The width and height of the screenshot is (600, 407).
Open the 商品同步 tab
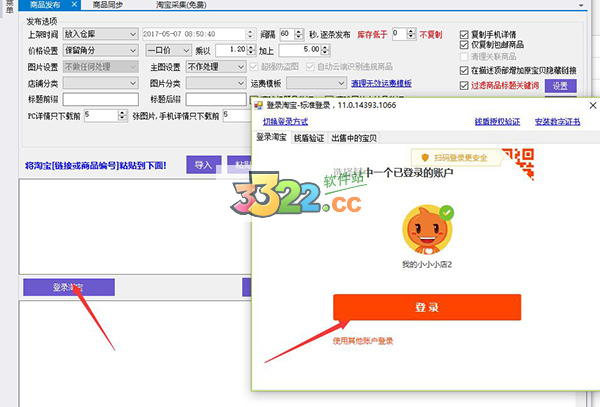108,5
